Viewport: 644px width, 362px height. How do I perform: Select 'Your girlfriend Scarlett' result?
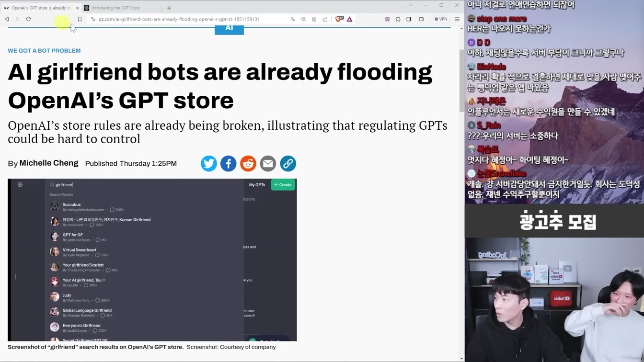144,267
